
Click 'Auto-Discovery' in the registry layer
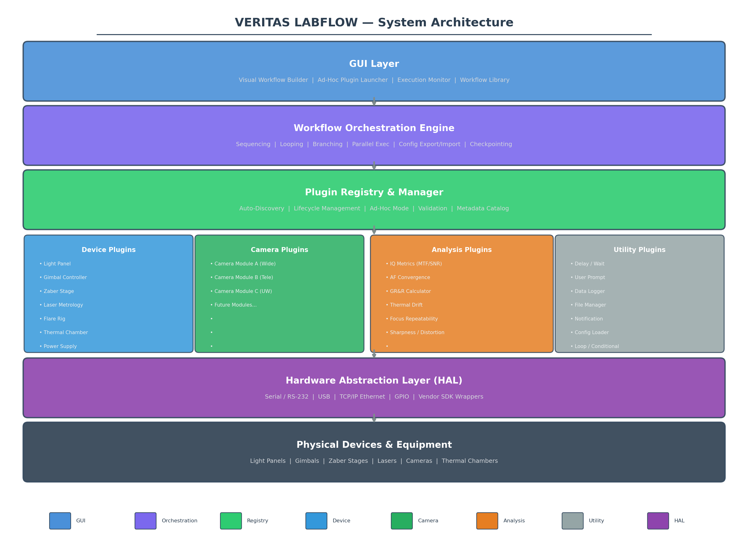(x=262, y=208)
